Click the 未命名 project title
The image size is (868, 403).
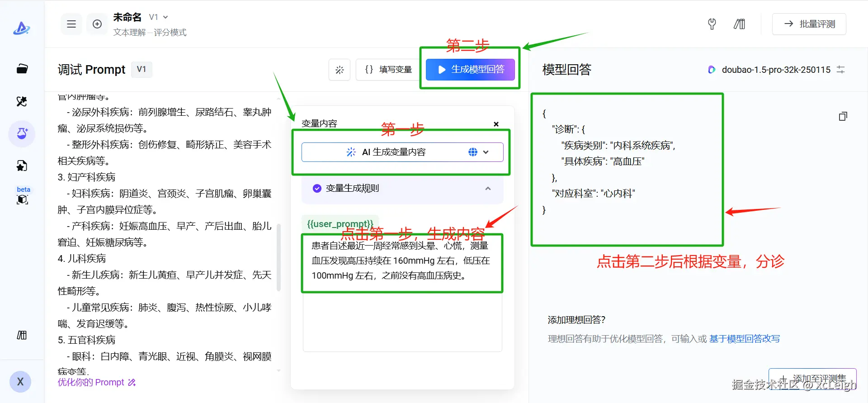click(127, 17)
